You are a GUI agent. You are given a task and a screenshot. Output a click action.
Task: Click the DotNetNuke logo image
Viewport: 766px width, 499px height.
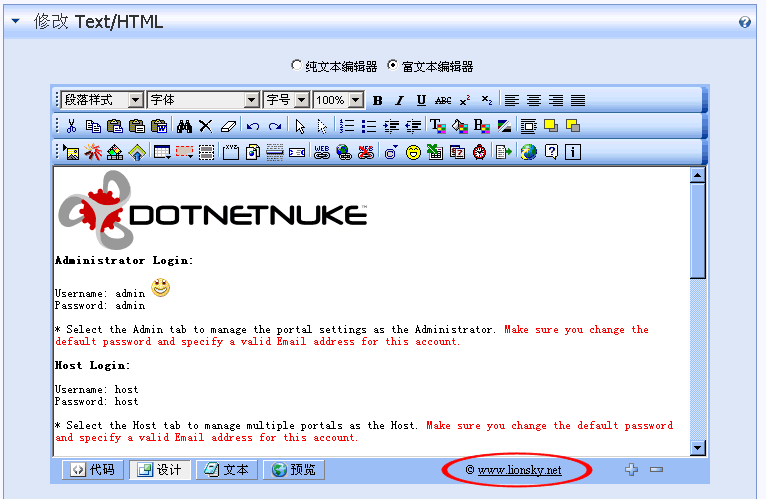click(213, 210)
